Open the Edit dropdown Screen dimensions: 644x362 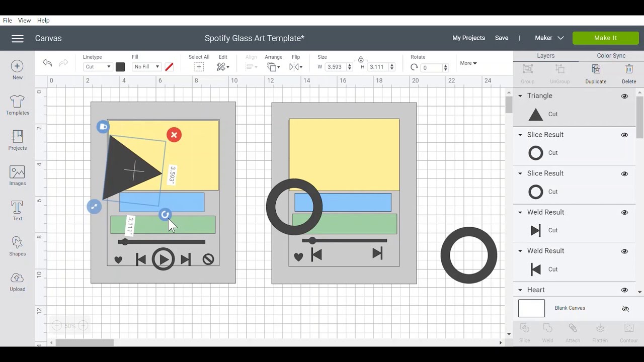point(223,67)
